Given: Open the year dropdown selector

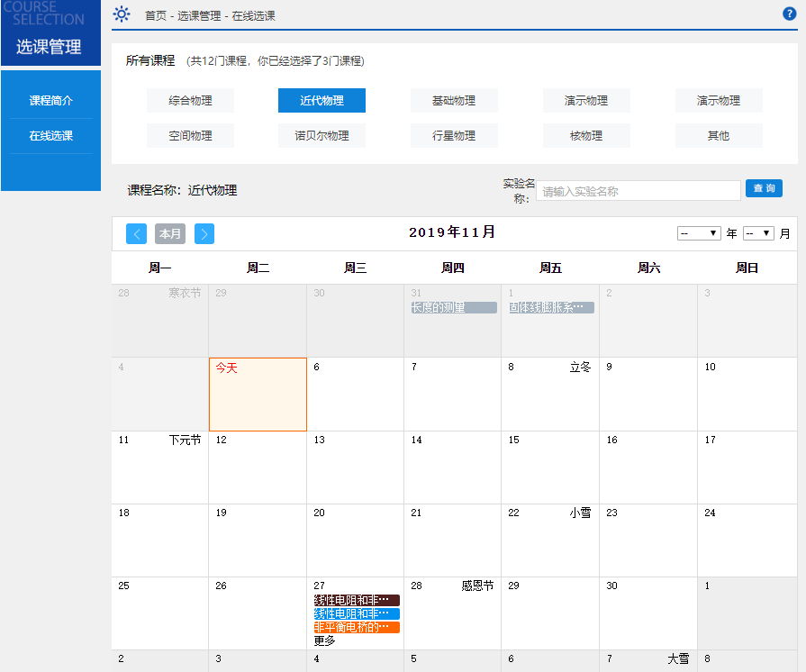Looking at the screenshot, I should (699, 233).
